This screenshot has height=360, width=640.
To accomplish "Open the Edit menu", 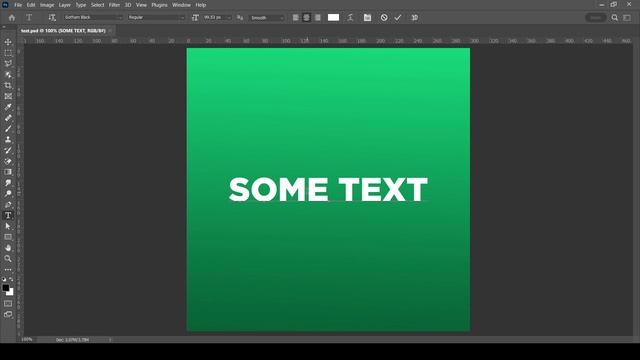I will (x=31, y=5).
